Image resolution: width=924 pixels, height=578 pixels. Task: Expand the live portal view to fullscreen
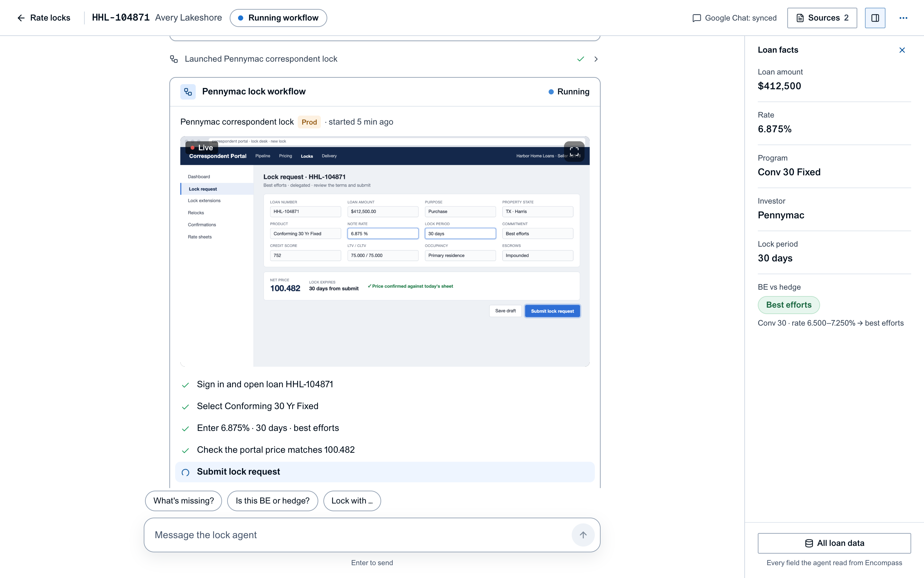tap(574, 151)
